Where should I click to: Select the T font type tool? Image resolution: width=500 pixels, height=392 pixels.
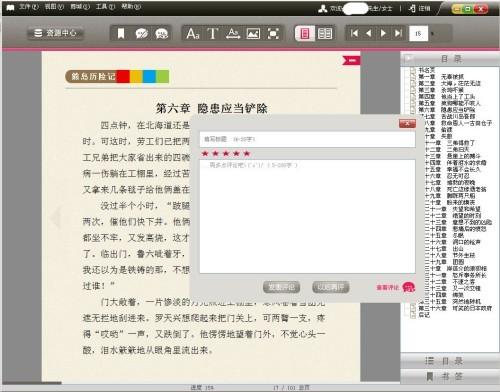(213, 34)
